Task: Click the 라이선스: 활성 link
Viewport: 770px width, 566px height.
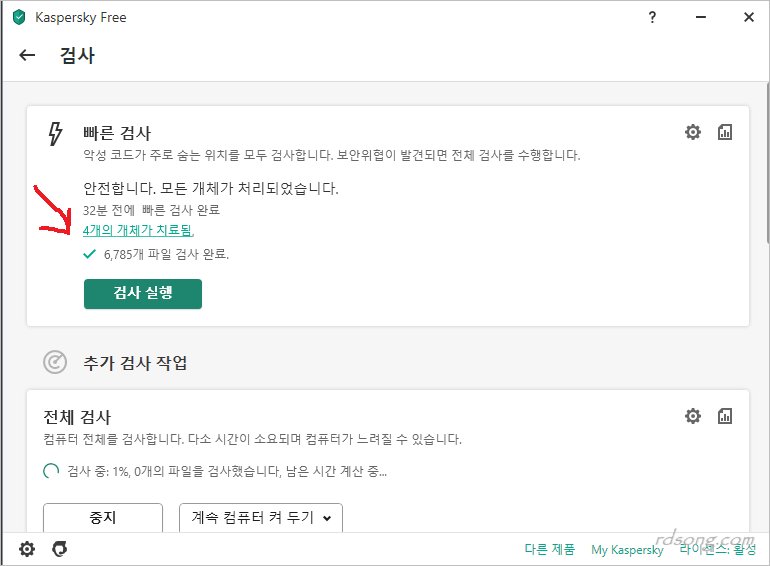Action: [720, 550]
